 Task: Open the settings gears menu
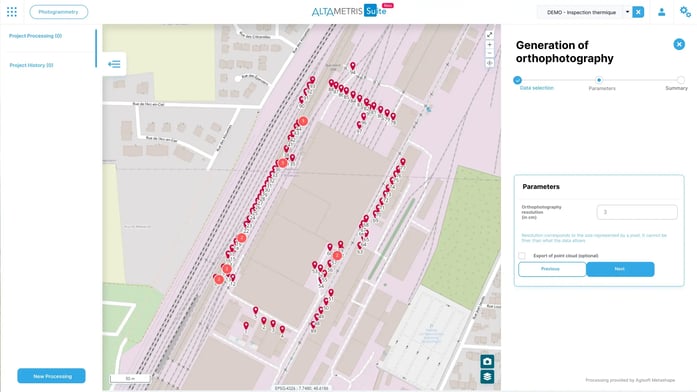click(x=685, y=12)
